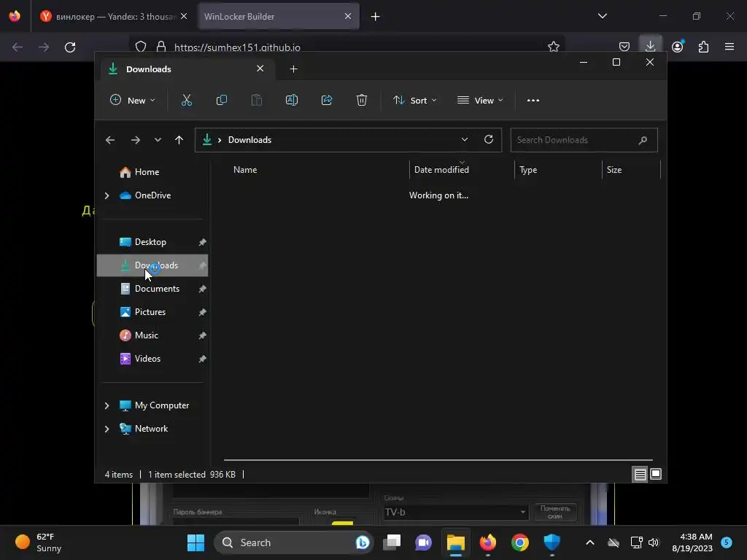Open the New item dropdown
The image size is (747, 560).
click(133, 101)
